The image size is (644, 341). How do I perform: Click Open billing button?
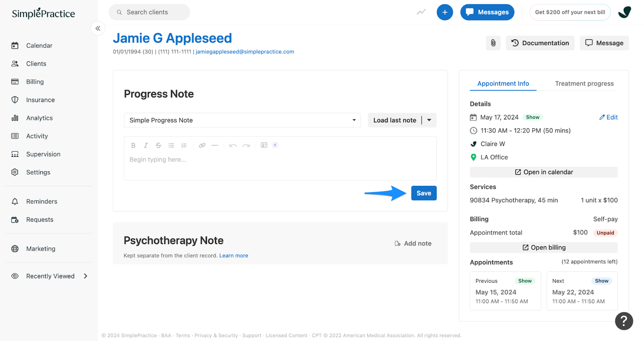pos(544,247)
